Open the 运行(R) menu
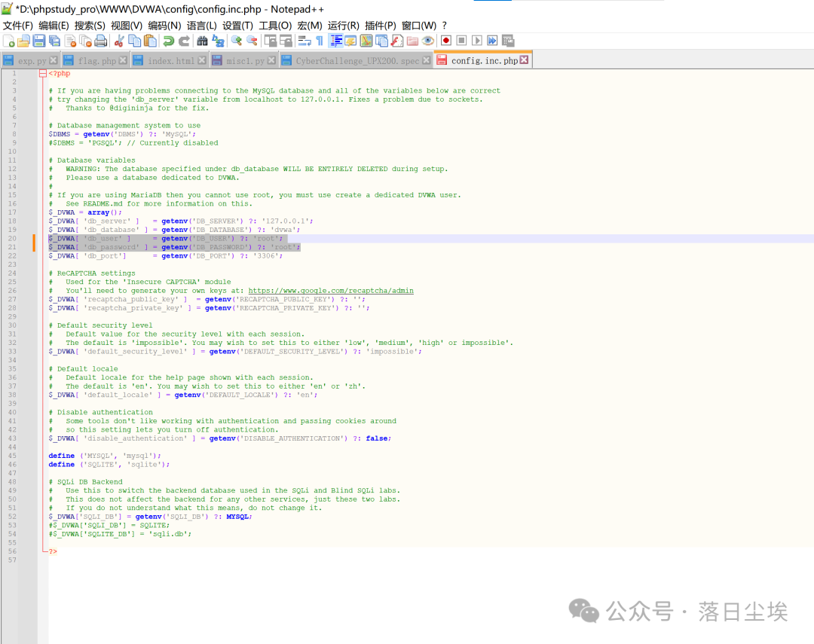Viewport: 814px width, 644px height. 343,26
